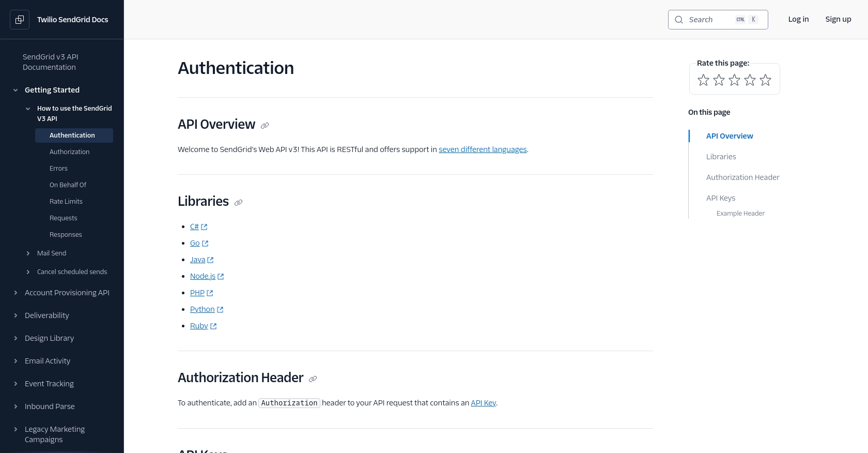The width and height of the screenshot is (868, 453).
Task: Open the Authentication sidebar page
Action: (74, 135)
